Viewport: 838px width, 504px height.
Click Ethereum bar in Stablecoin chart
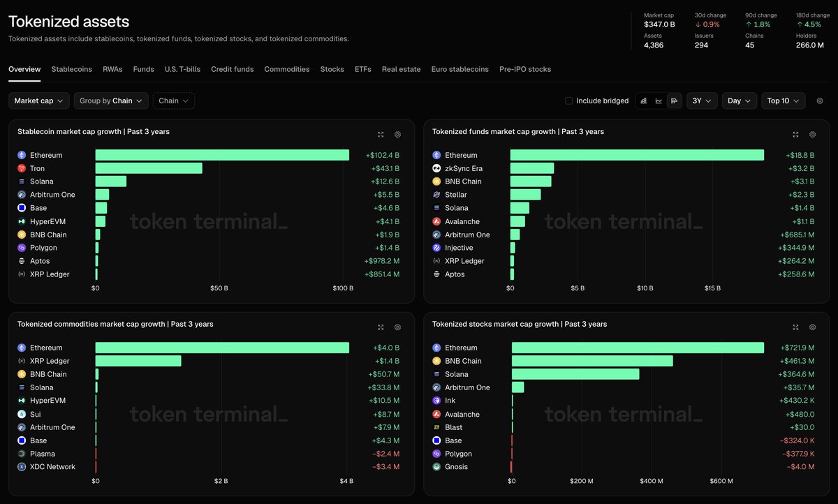[222, 155]
